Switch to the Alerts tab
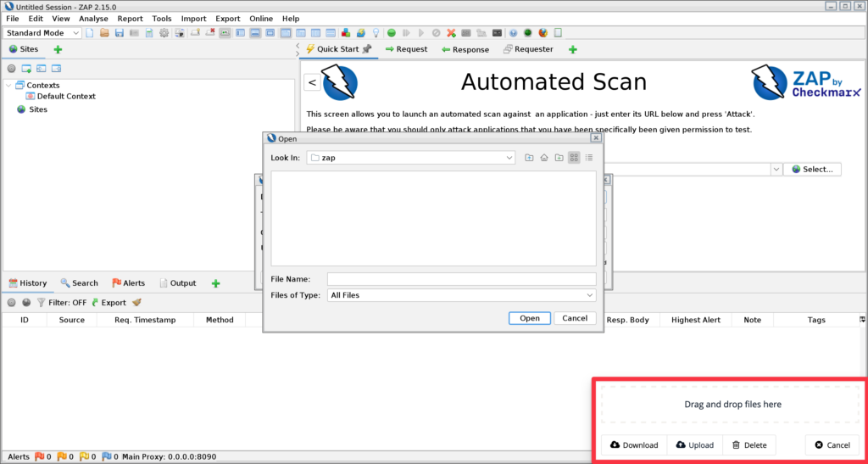The image size is (868, 464). [129, 283]
